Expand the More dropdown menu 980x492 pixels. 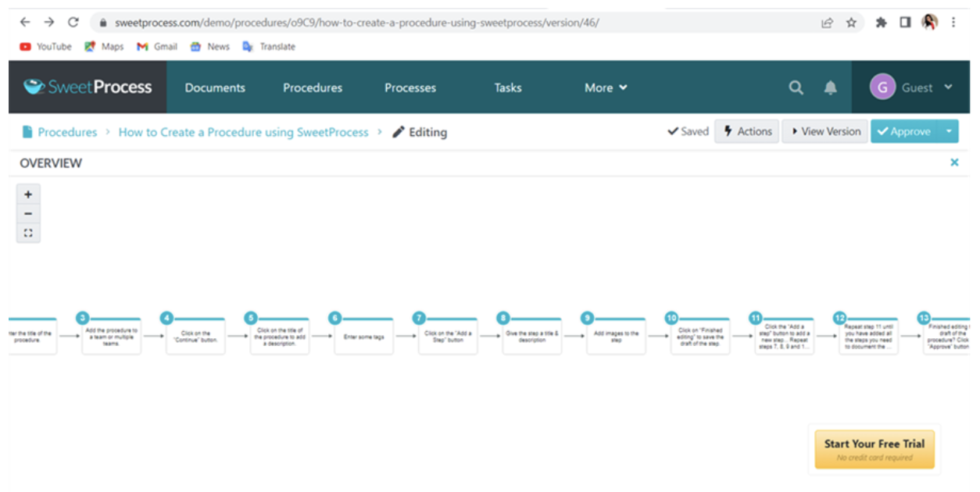coord(606,87)
